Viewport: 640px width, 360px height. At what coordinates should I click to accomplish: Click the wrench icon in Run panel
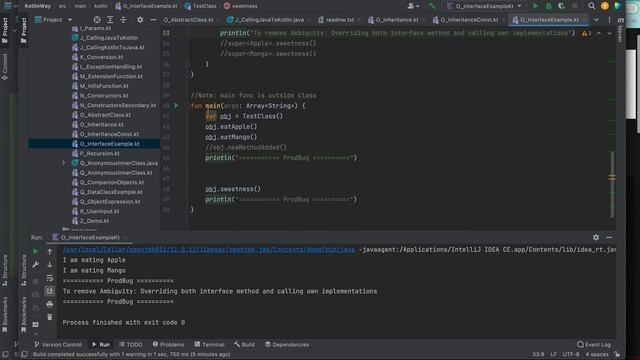pos(36,265)
